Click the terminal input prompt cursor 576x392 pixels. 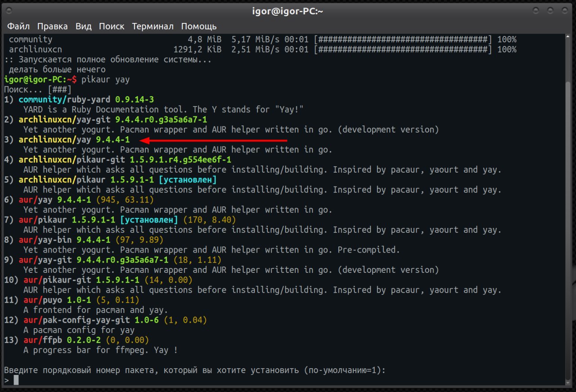16,380
